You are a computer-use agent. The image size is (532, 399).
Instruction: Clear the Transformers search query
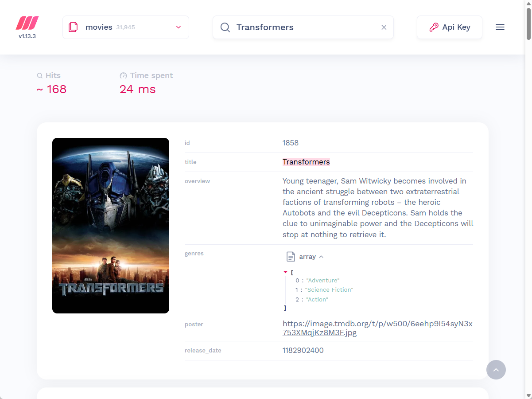384,27
